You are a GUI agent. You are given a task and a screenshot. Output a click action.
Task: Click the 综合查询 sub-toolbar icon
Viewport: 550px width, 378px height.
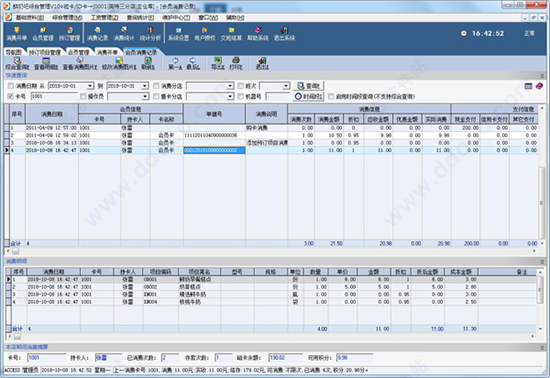click(17, 63)
